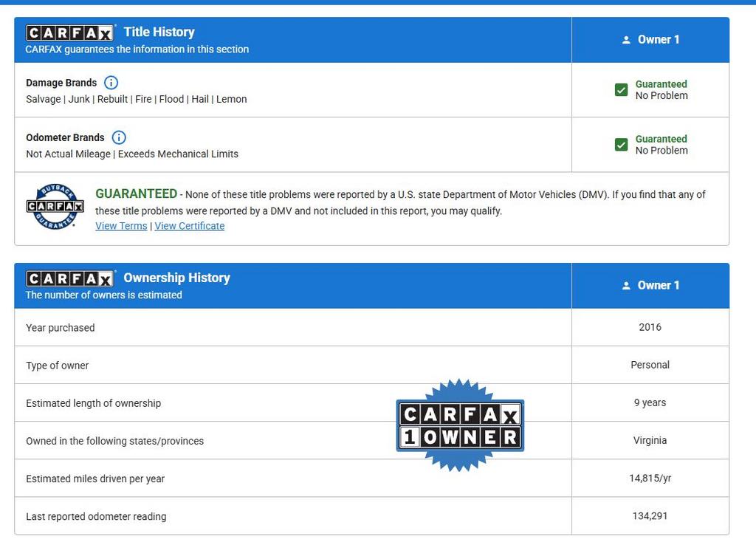Click the 2016 year purchased value
The width and height of the screenshot is (756, 545).
[650, 327]
